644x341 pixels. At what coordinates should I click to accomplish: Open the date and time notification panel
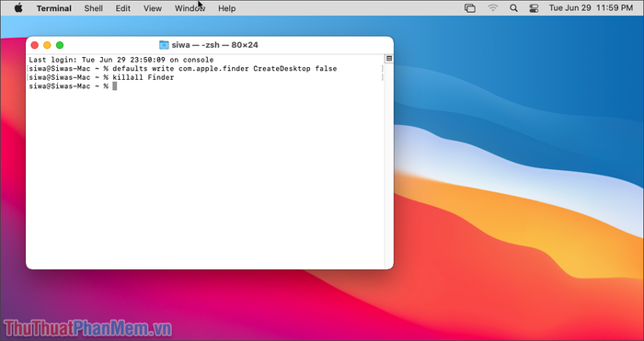coord(591,8)
